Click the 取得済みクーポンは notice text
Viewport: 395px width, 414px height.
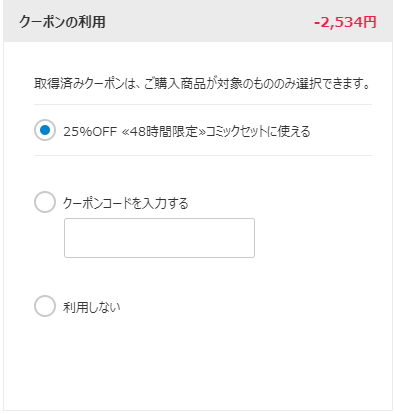click(202, 83)
